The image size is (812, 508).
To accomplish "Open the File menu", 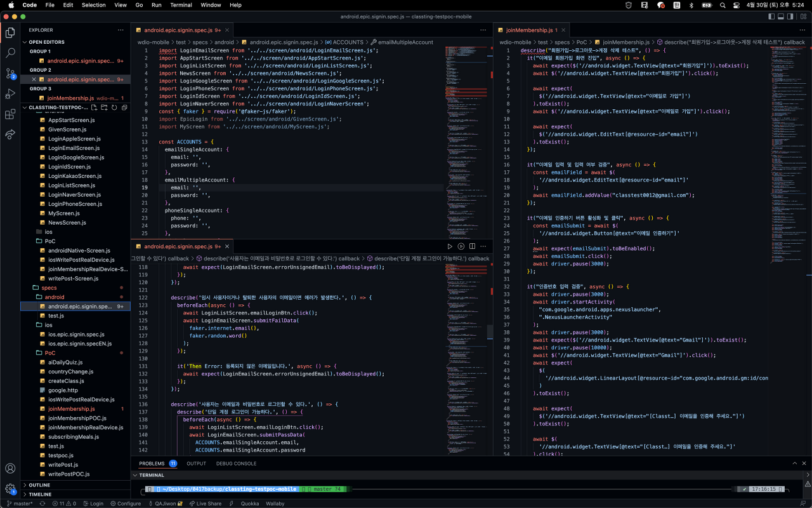I will [x=49, y=5].
